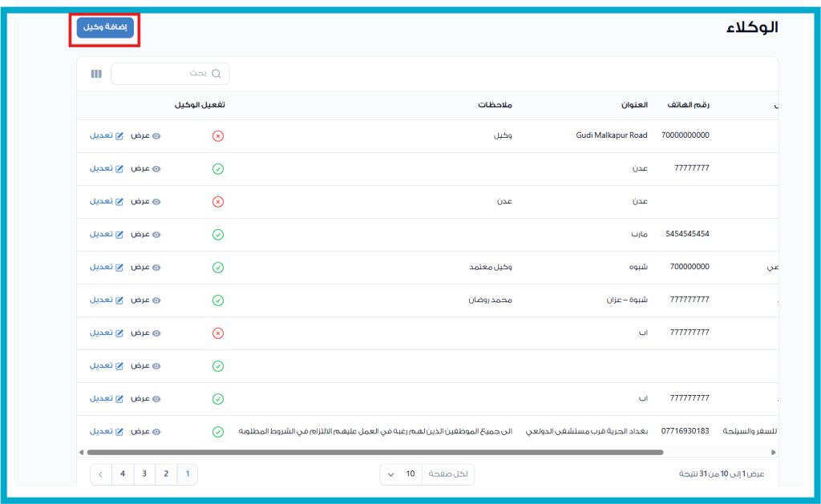Click edit pencil icon for بغداد الحرية row
This screenshot has height=504, width=821.
[119, 431]
